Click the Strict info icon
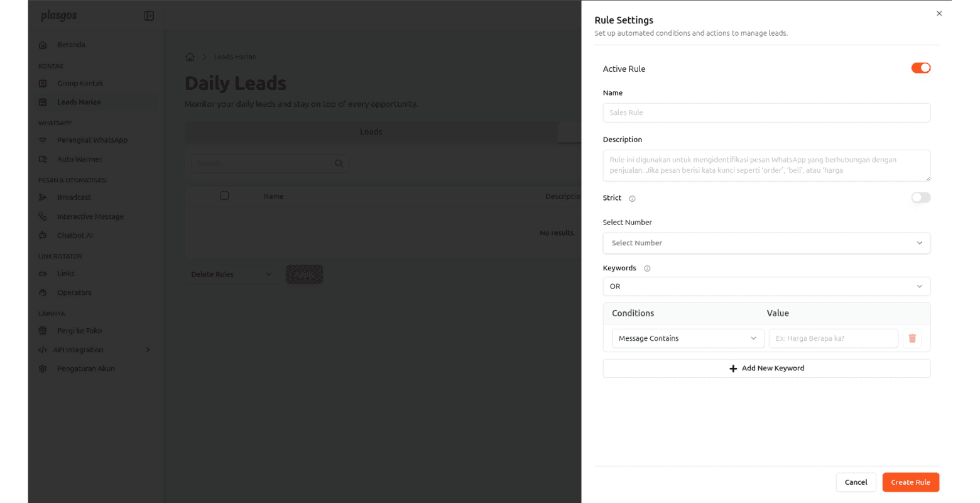Screen dimensions: 980x503 pyautogui.click(x=632, y=199)
